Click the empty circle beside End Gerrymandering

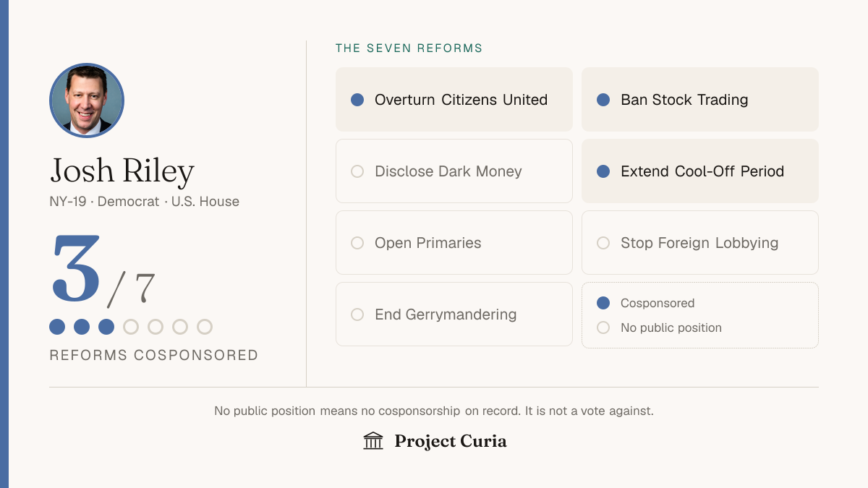357,314
